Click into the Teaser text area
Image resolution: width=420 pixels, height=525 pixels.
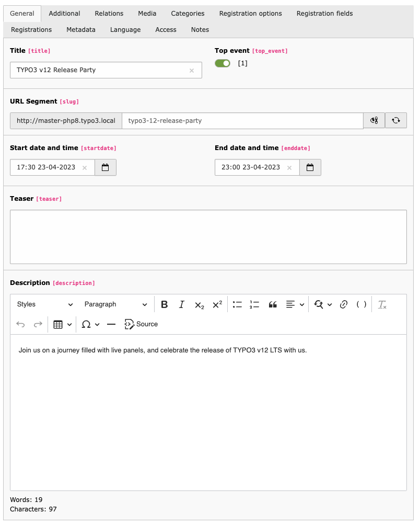pyautogui.click(x=208, y=236)
